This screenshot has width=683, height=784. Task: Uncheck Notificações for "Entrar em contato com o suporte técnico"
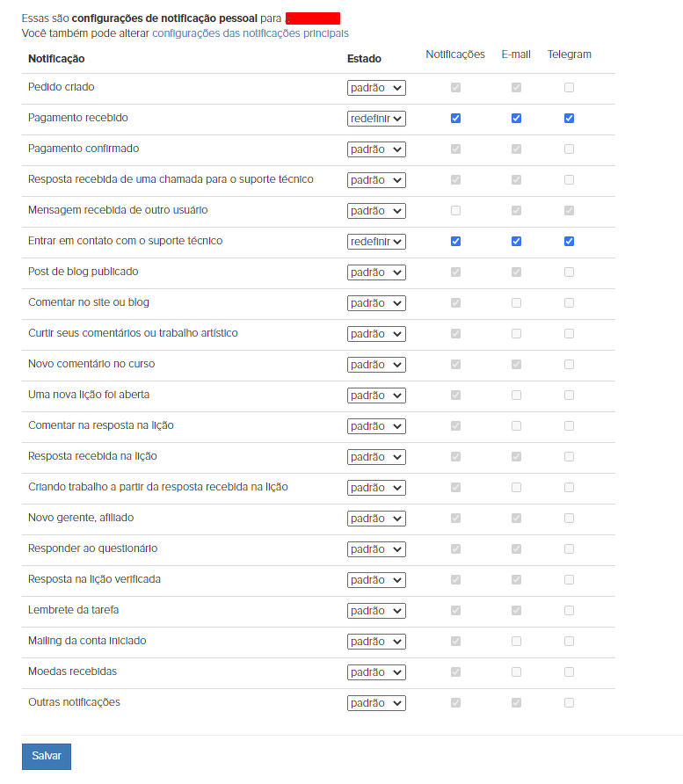click(x=455, y=242)
